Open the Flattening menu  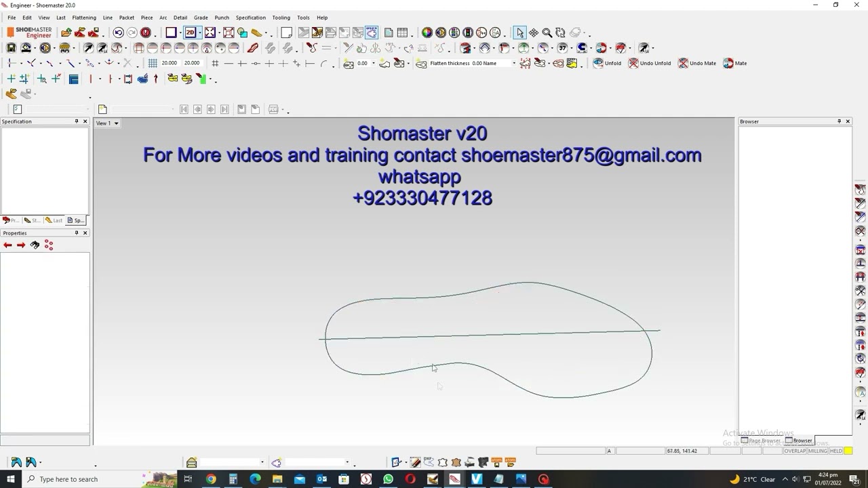point(84,18)
